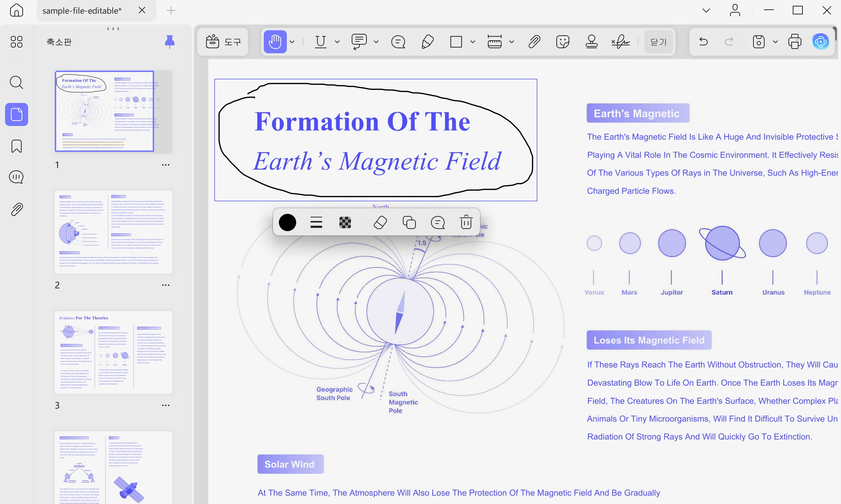Click the eraser icon in floating toolbar
This screenshot has height=504, width=841.
(x=380, y=222)
